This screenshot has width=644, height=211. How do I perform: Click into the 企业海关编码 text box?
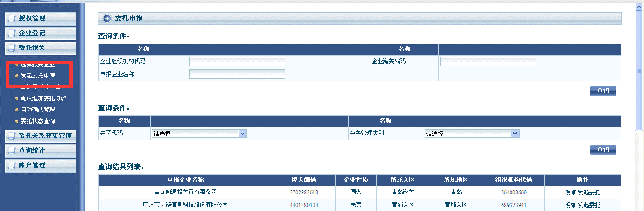[488, 61]
